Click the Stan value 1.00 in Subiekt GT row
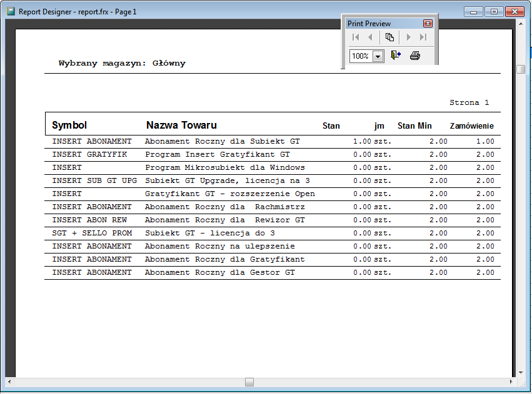Image resolution: width=532 pixels, height=394 pixels. click(x=362, y=141)
